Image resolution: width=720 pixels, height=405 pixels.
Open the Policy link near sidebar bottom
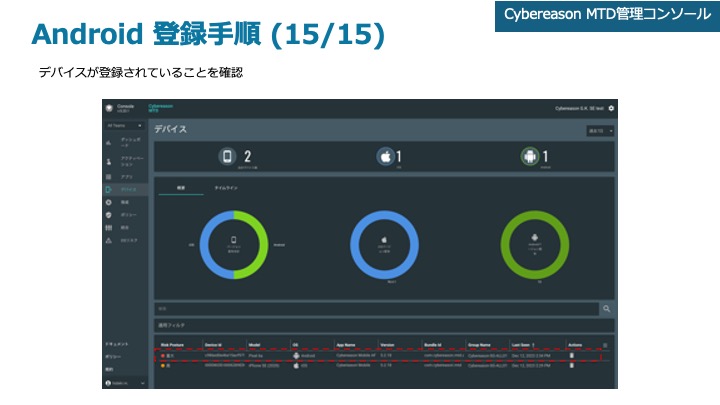coord(113,357)
